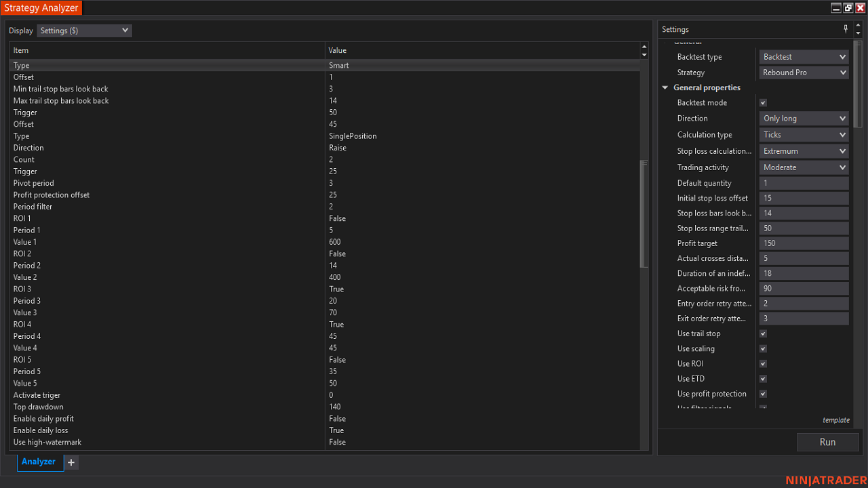
Task: Select the Count row
Action: point(325,160)
